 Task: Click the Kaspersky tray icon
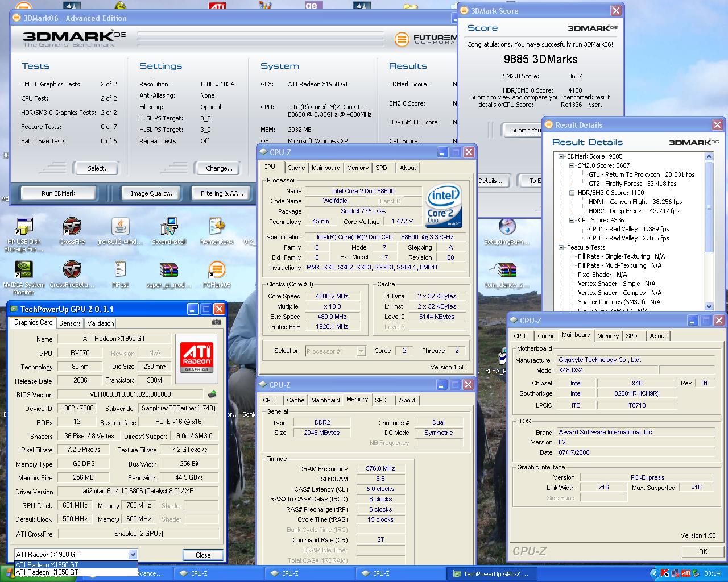point(663,573)
